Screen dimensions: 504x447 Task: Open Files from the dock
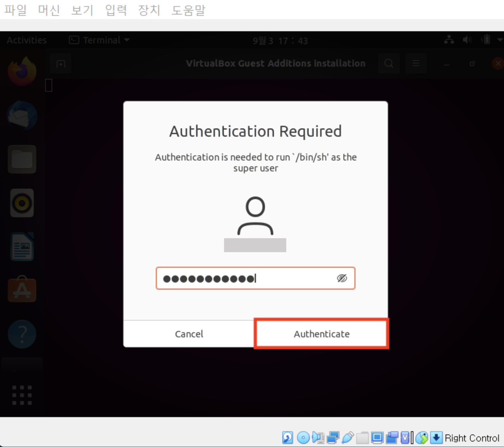tap(22, 159)
